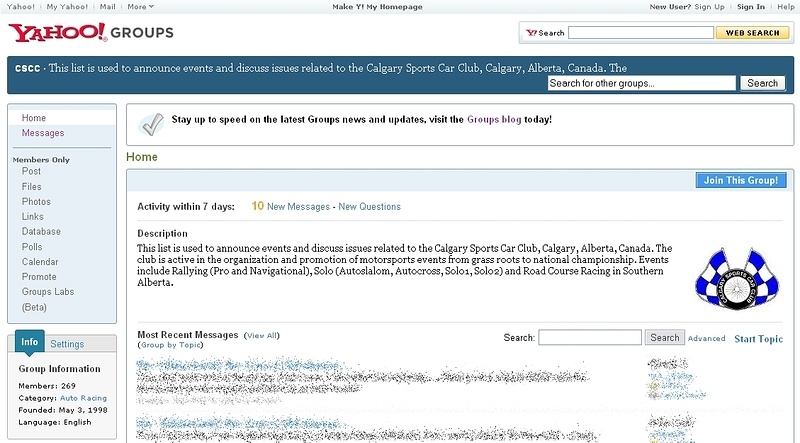Open Messages in the left sidebar
The height and width of the screenshot is (443, 800).
pos(43,133)
